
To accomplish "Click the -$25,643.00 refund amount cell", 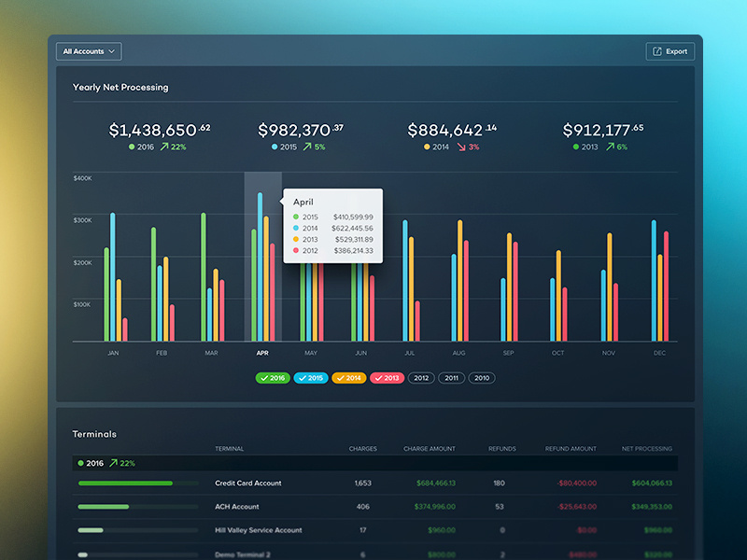I will pos(576,507).
